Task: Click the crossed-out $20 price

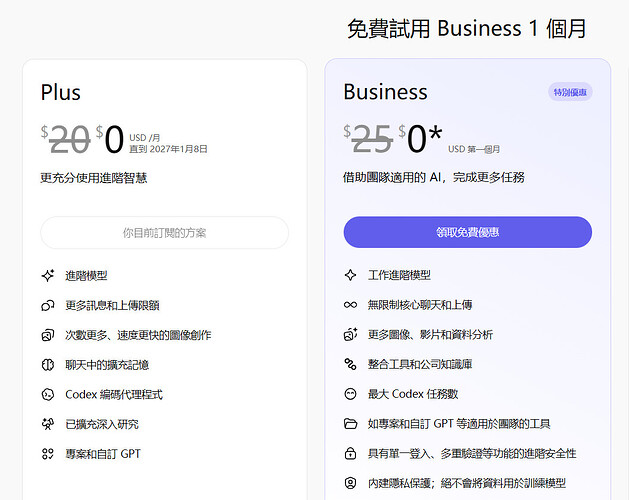Action: pos(65,139)
